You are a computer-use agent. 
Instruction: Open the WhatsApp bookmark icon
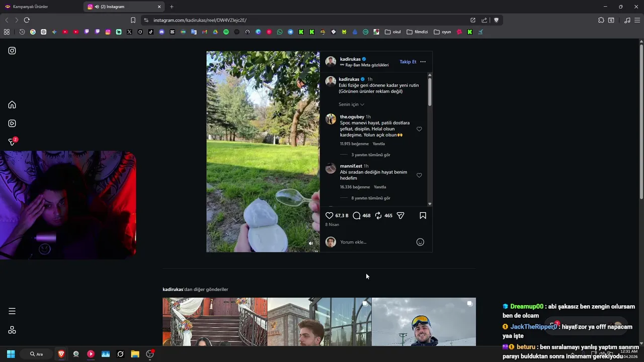coord(280,32)
